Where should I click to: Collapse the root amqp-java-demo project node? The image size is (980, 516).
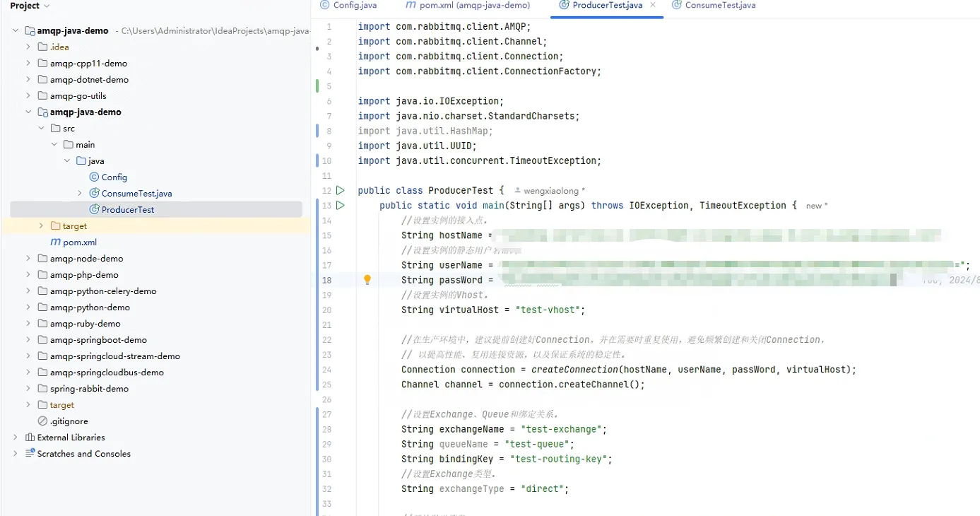click(x=16, y=31)
